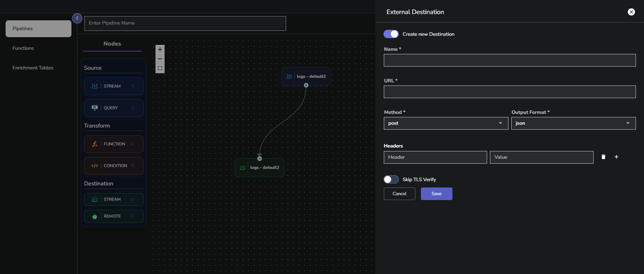Click the Cancel button

(399, 194)
